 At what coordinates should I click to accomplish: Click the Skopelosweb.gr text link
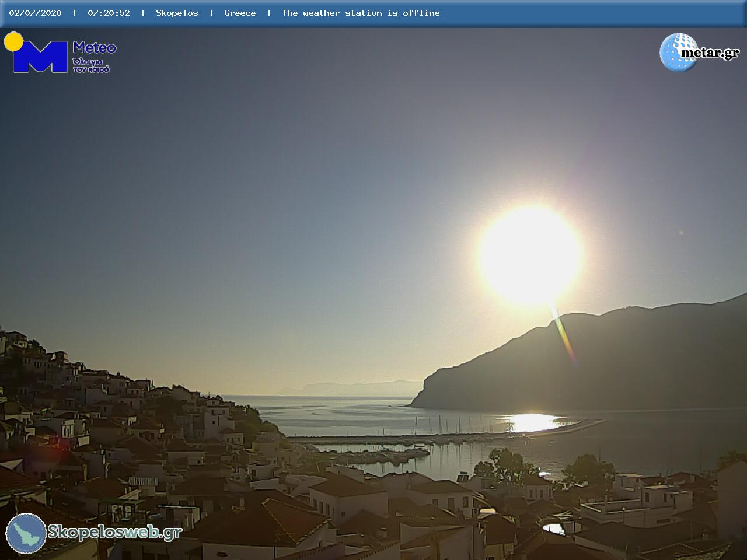(114, 532)
